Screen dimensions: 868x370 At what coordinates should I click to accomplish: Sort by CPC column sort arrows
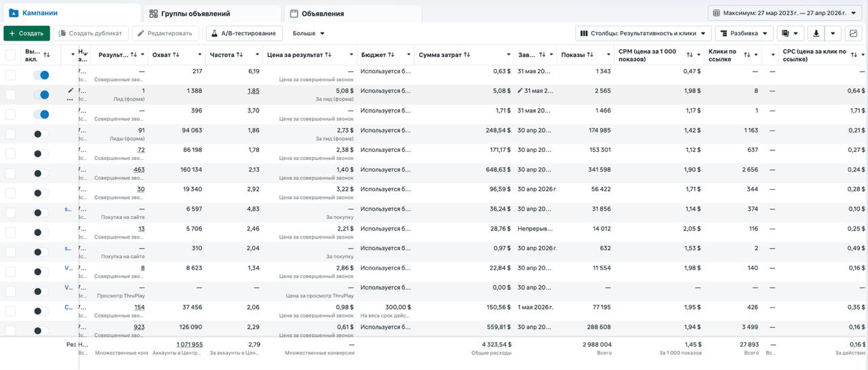854,55
